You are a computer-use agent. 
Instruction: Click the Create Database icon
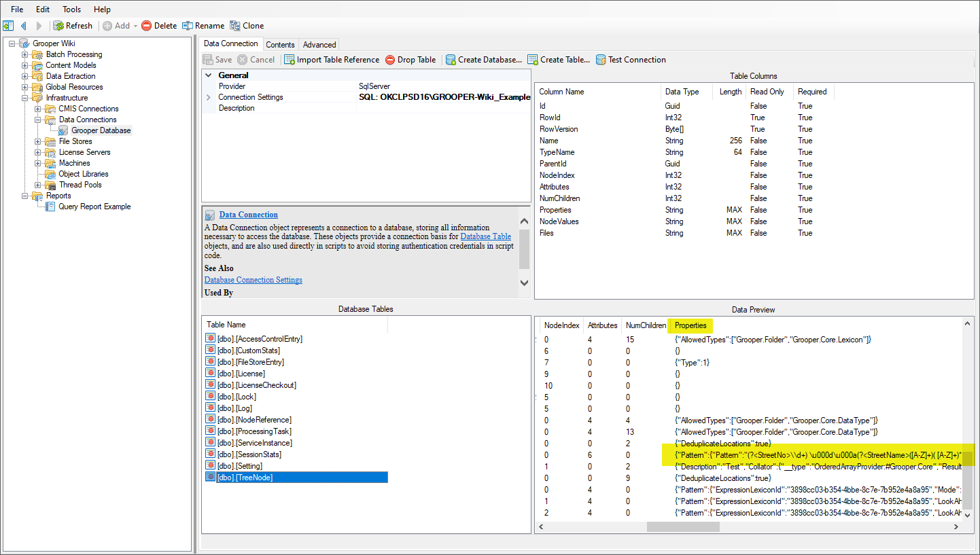451,60
